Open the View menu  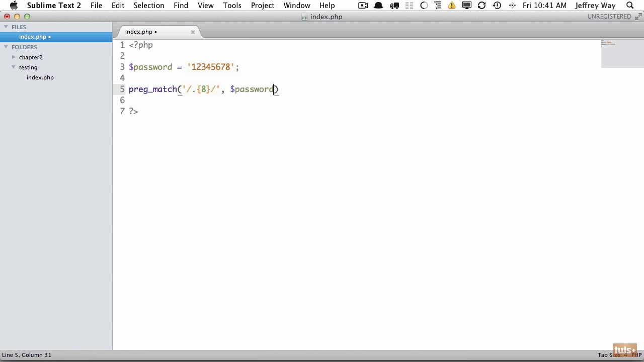(x=205, y=6)
